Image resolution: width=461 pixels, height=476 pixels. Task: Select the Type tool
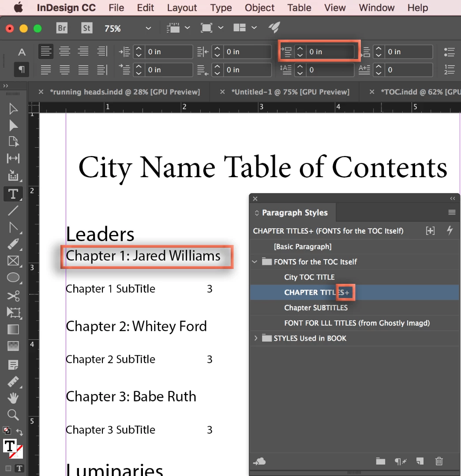[x=13, y=194]
